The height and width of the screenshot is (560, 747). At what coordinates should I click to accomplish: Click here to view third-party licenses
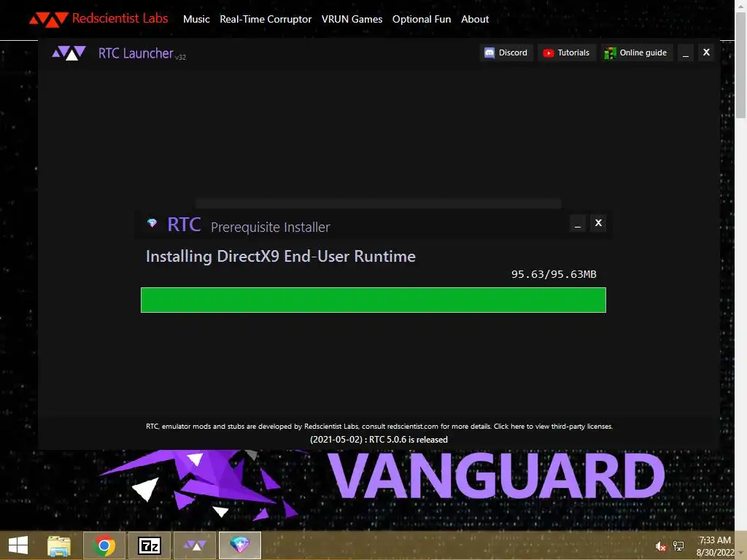point(553,426)
